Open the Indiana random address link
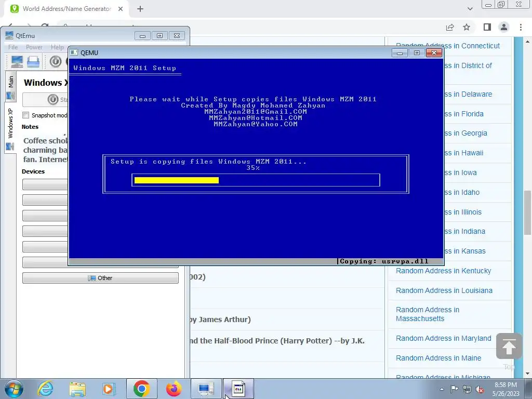The image size is (532, 399). (464, 231)
